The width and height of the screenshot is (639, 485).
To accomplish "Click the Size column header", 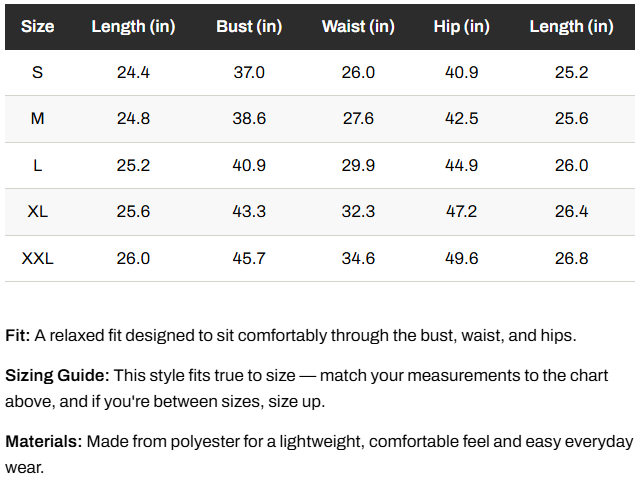I will [x=37, y=26].
